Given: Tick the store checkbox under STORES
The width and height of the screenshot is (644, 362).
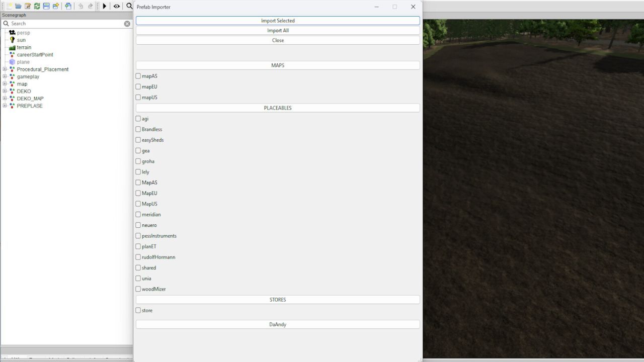Looking at the screenshot, I should coord(138,310).
